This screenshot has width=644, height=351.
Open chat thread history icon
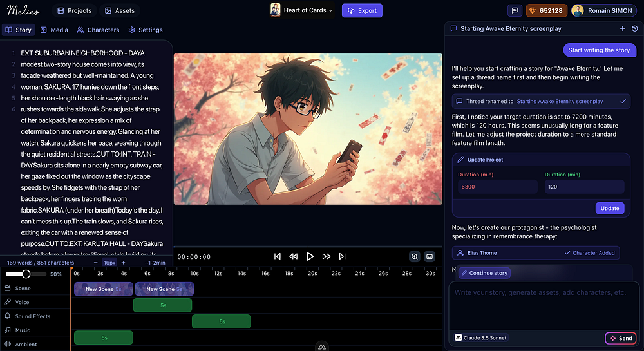[634, 28]
